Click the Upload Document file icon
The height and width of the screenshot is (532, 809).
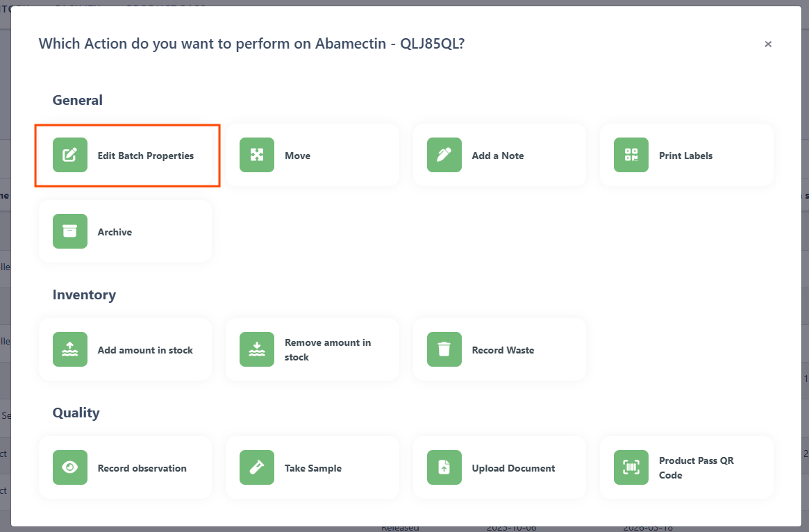tap(444, 467)
